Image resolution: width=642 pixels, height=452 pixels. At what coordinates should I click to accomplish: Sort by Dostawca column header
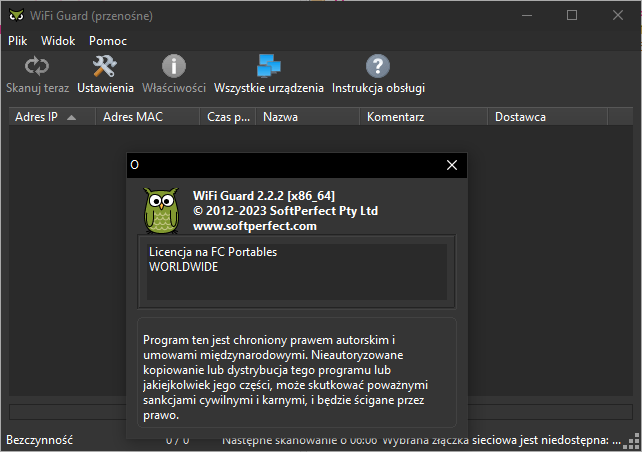coord(548,117)
